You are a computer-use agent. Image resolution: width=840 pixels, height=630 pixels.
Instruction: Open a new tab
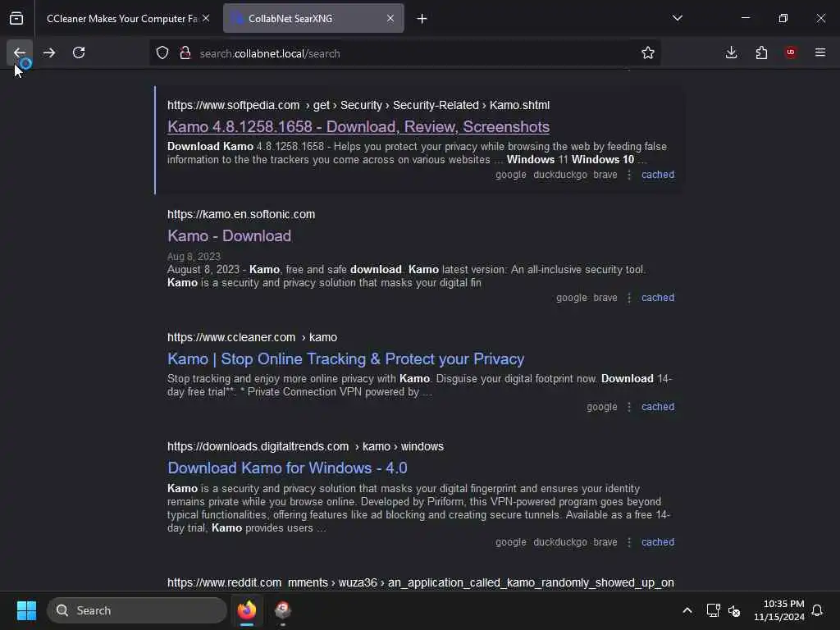(x=422, y=19)
